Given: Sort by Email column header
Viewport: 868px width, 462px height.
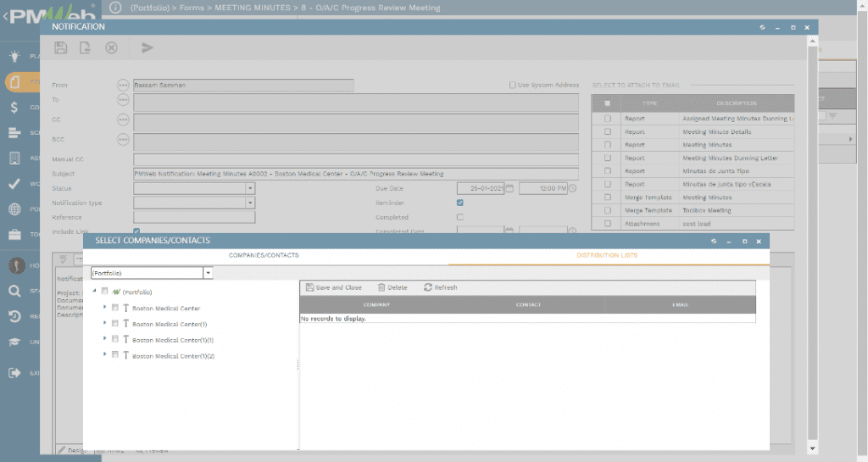Looking at the screenshot, I should coord(680,305).
